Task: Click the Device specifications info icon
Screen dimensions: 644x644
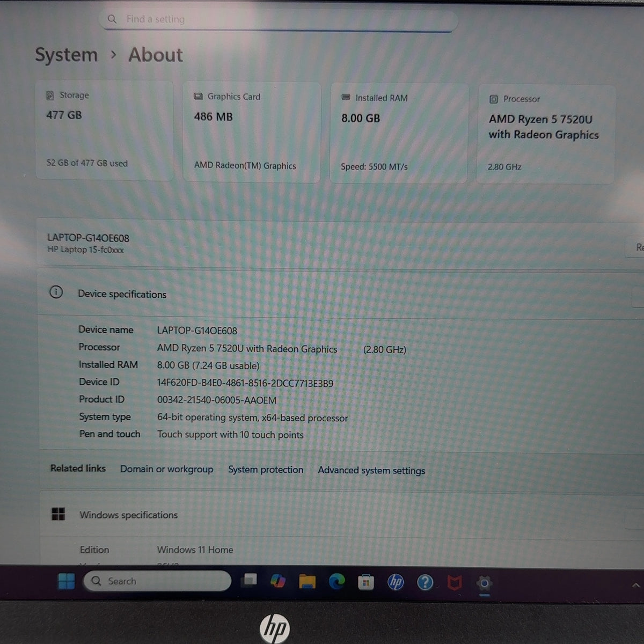Action: [56, 292]
